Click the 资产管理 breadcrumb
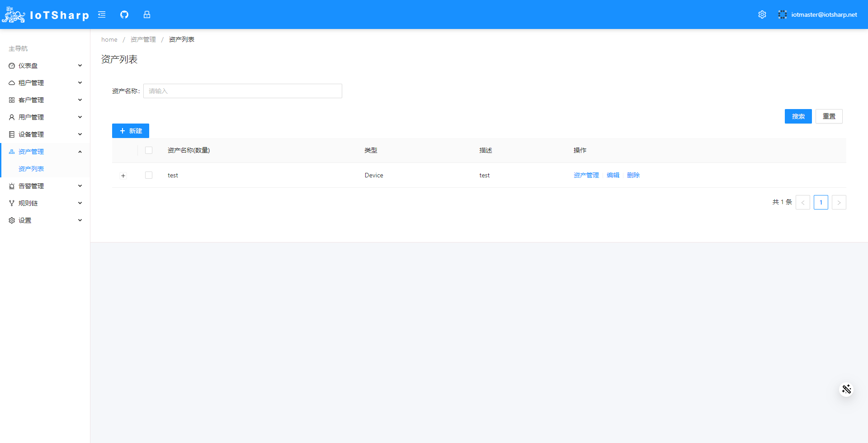Viewport: 868px width, 443px height. 143,39
